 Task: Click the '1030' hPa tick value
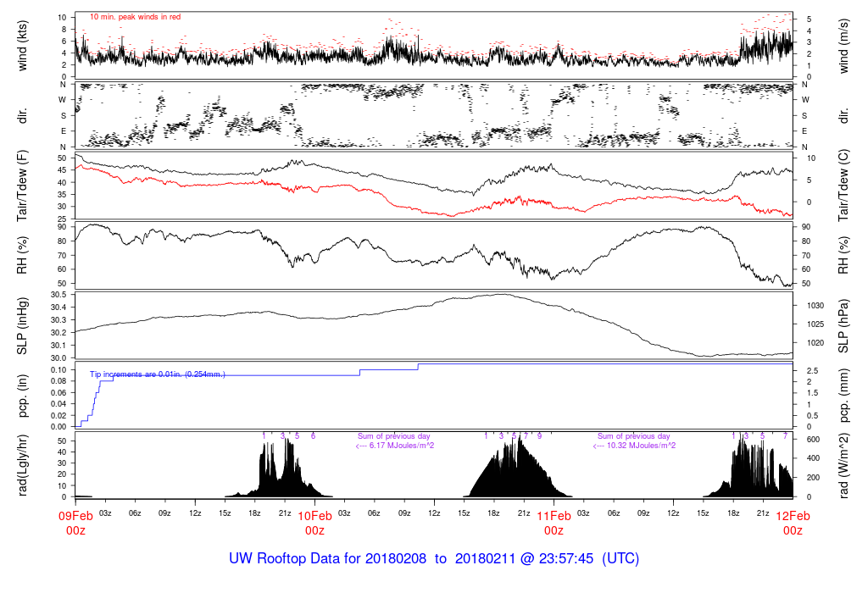click(815, 306)
